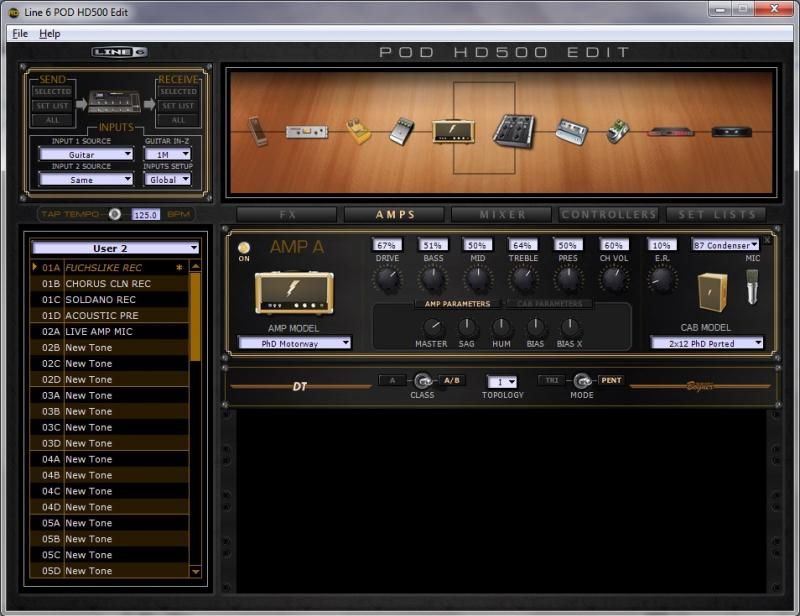Click the preset list scroll down arrow
The height and width of the screenshot is (616, 800).
click(195, 572)
